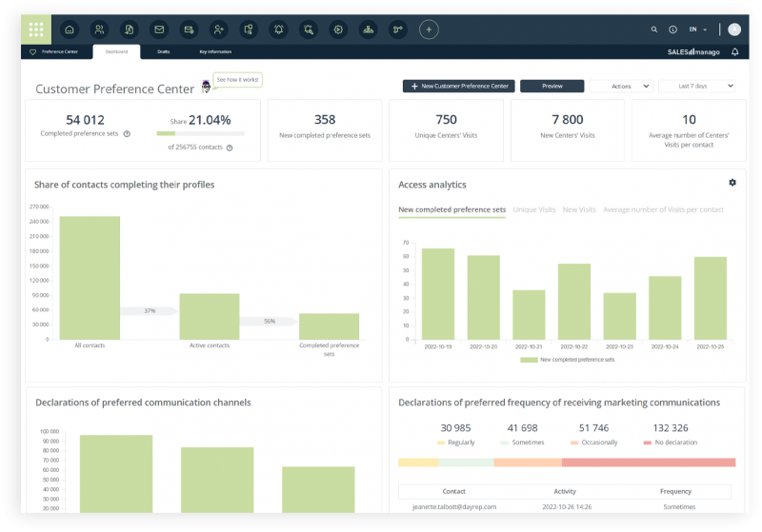
Task: Click the Share 21.04% progress bar
Action: pyautogui.click(x=200, y=133)
